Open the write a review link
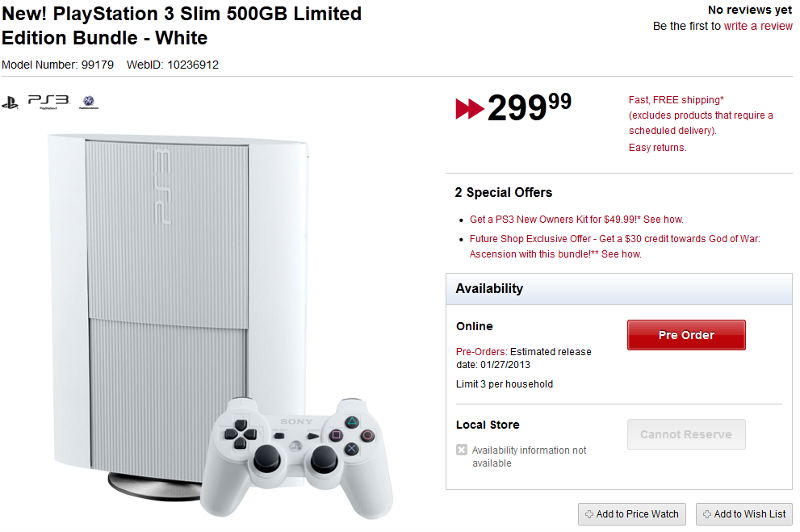This screenshot has height=532, width=800. [757, 26]
